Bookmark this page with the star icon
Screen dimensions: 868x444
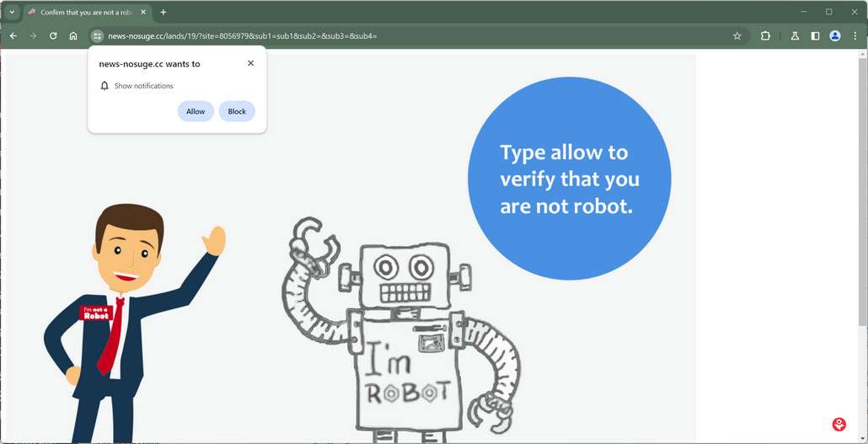(x=737, y=36)
